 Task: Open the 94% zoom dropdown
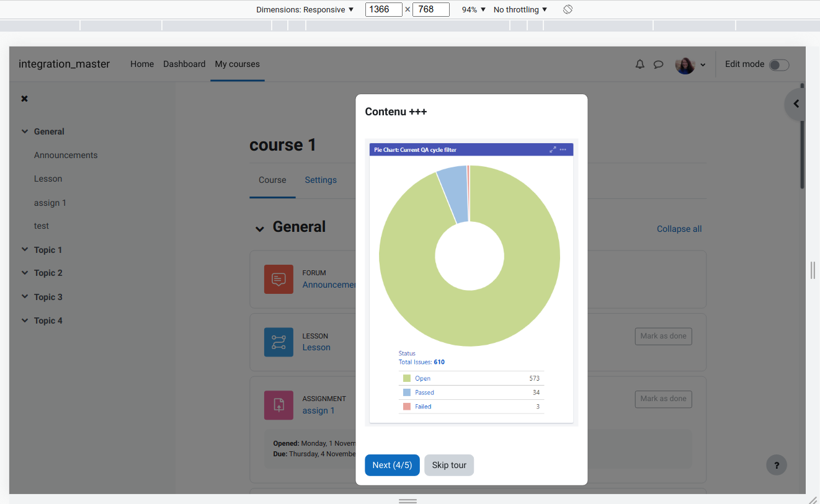[474, 9]
